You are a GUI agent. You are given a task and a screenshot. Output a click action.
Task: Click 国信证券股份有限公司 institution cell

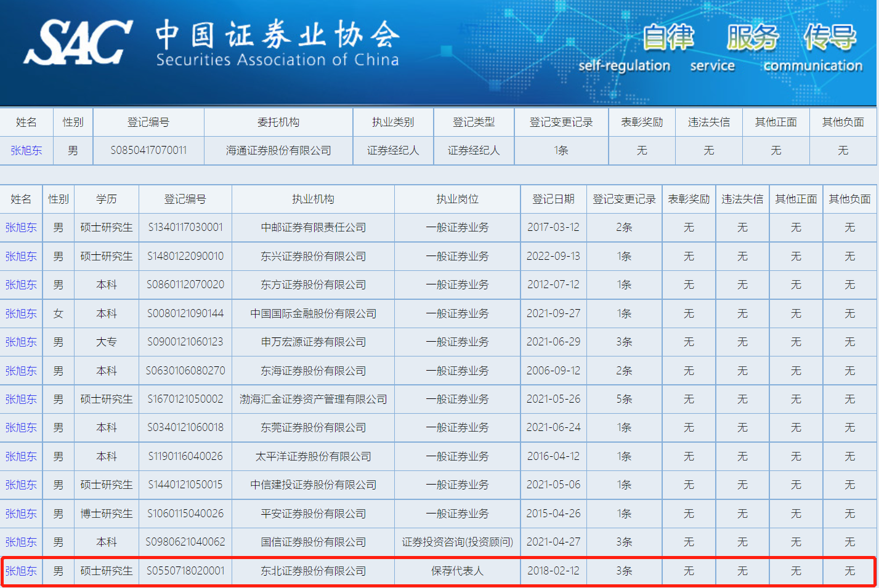tap(313, 542)
